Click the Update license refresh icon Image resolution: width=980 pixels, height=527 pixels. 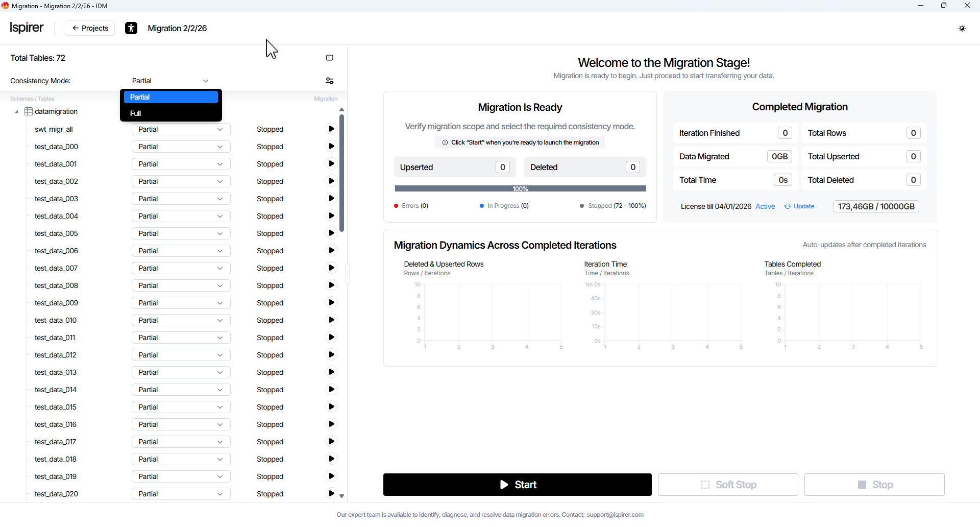coord(788,207)
